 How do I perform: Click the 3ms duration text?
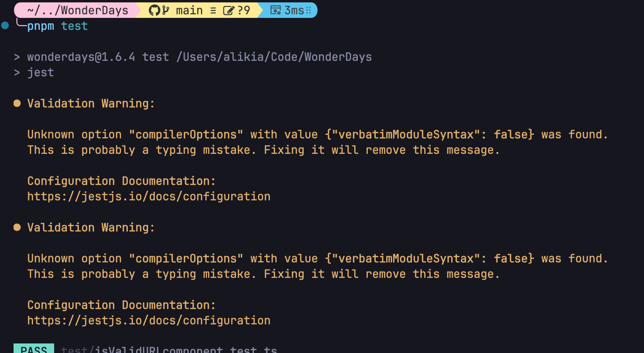tap(294, 10)
